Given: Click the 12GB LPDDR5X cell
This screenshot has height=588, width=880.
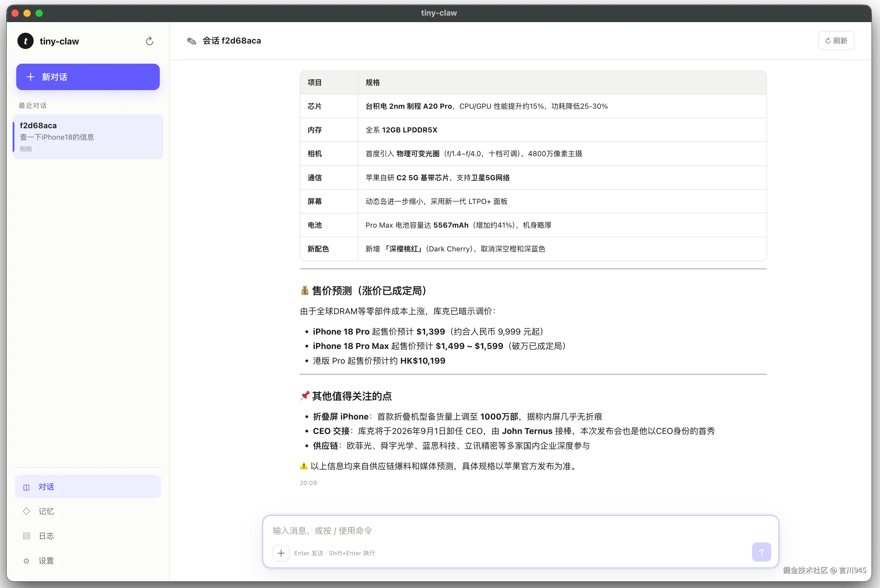Looking at the screenshot, I should 562,130.
